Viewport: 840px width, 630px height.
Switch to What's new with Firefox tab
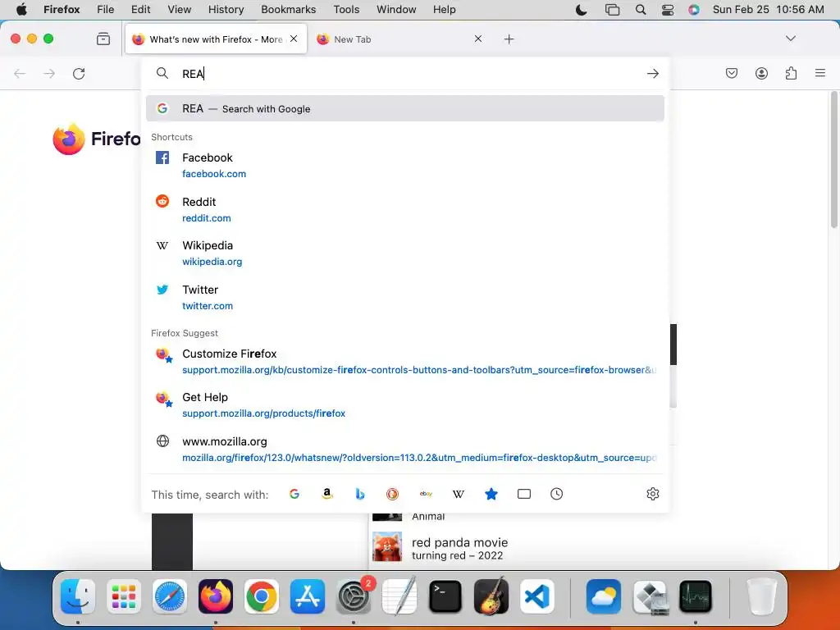coord(216,39)
